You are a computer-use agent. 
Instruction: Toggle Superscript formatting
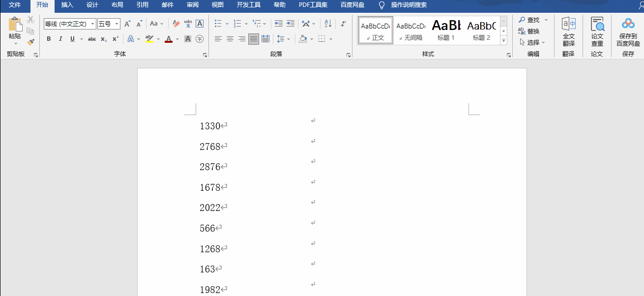[x=116, y=39]
